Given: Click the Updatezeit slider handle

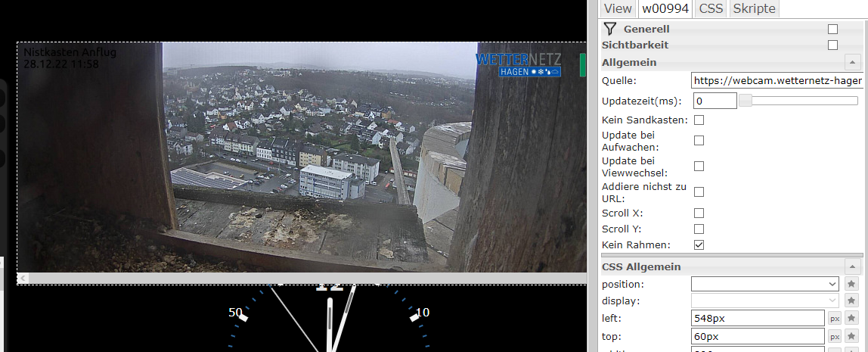Looking at the screenshot, I should coord(746,101).
